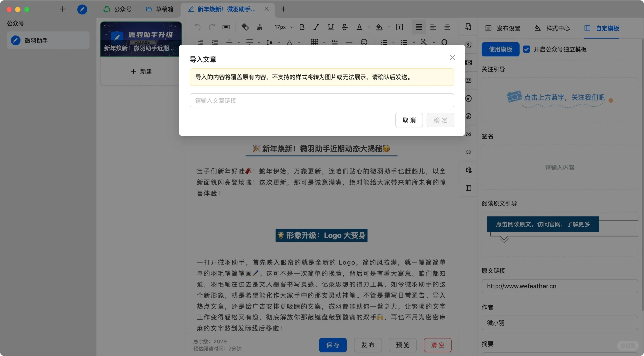The width and height of the screenshot is (644, 356).
Task: Toggle bold text formatting
Action: click(302, 27)
